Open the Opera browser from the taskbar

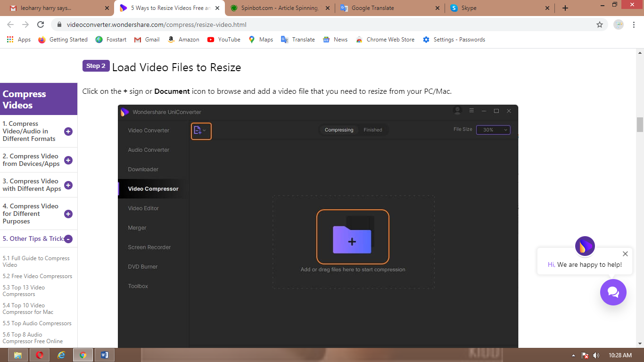[40, 355]
